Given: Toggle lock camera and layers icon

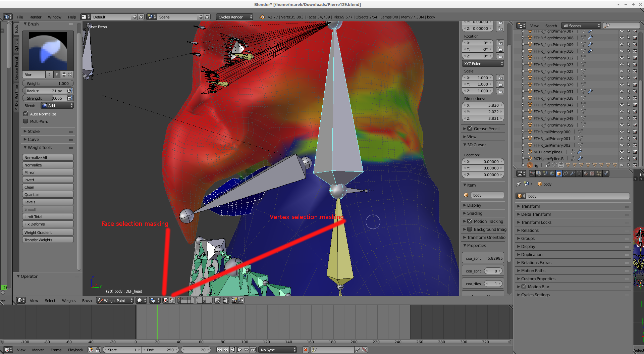Looking at the screenshot, I should [218, 300].
